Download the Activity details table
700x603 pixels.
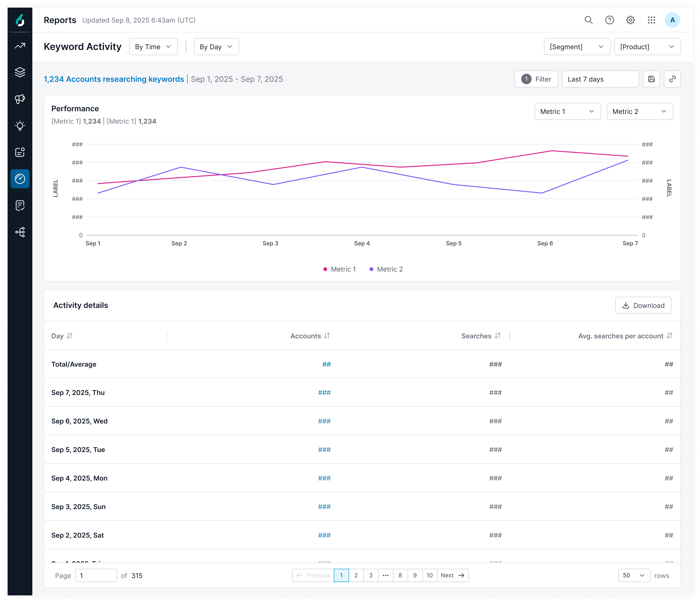point(643,305)
